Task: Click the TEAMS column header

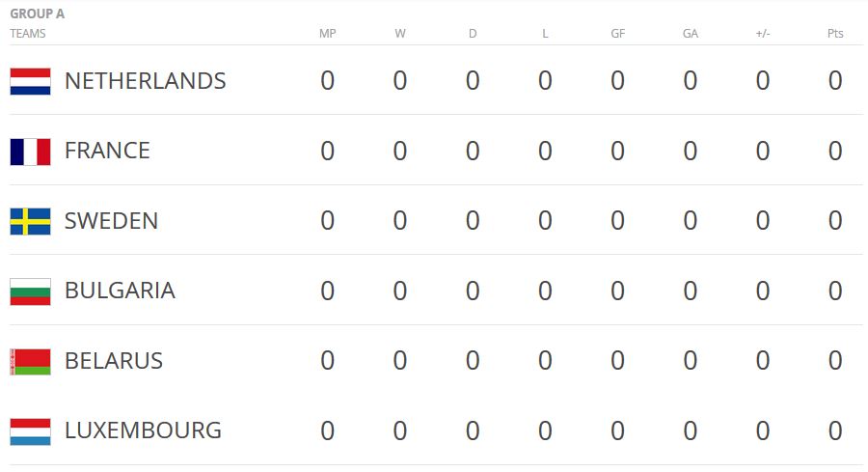Action: pos(28,34)
